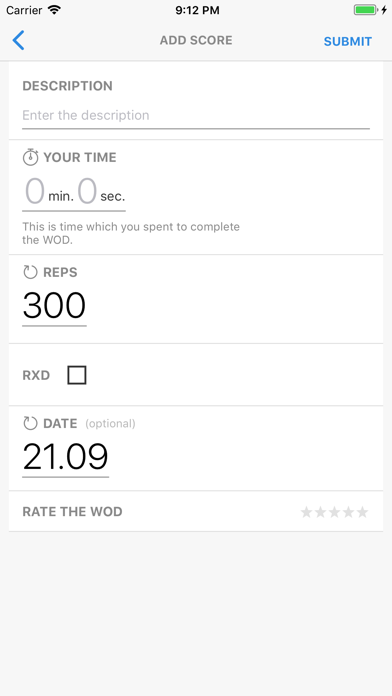Click the circular arrow icon beside DATE
392x696 pixels.
point(30,423)
